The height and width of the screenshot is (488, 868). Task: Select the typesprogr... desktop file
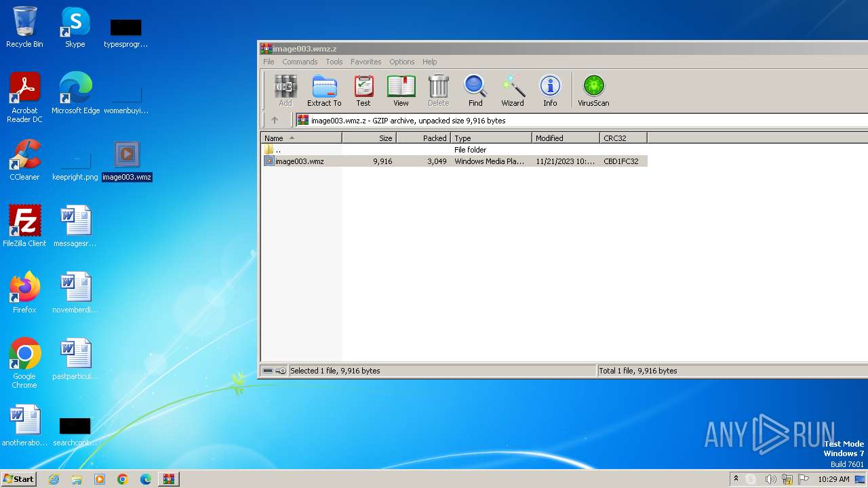pyautogui.click(x=126, y=33)
